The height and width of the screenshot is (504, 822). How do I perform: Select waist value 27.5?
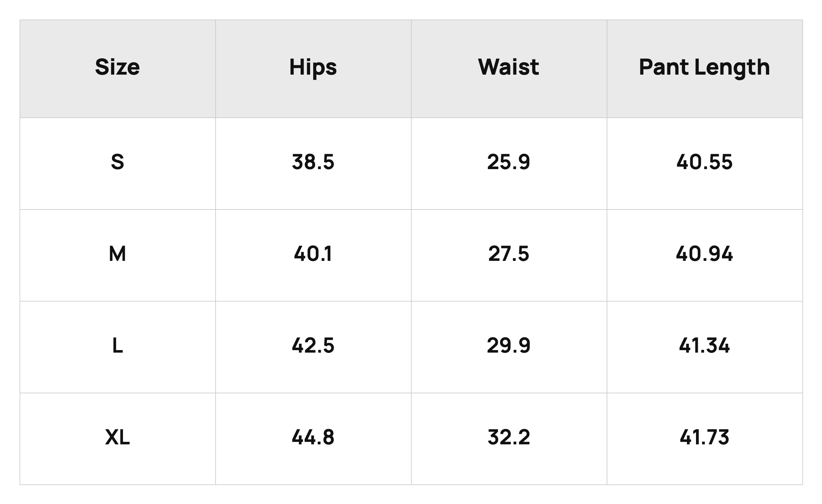[509, 255]
